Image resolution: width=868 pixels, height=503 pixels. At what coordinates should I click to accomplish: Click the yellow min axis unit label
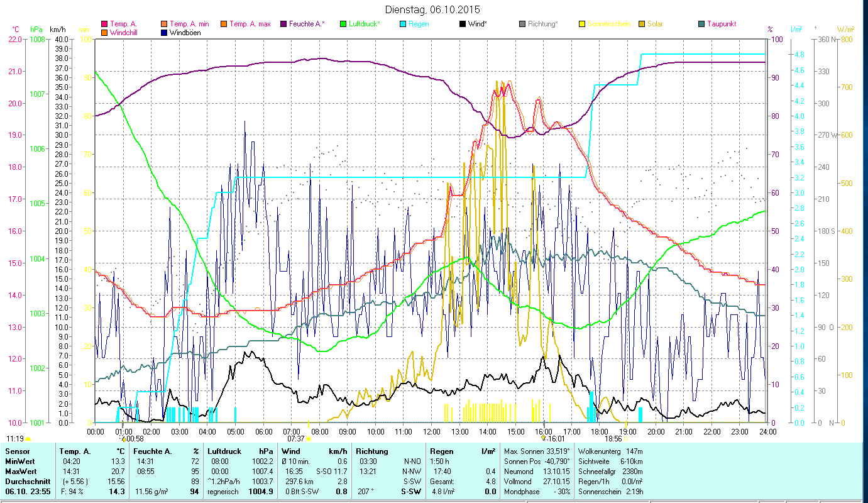83,30
